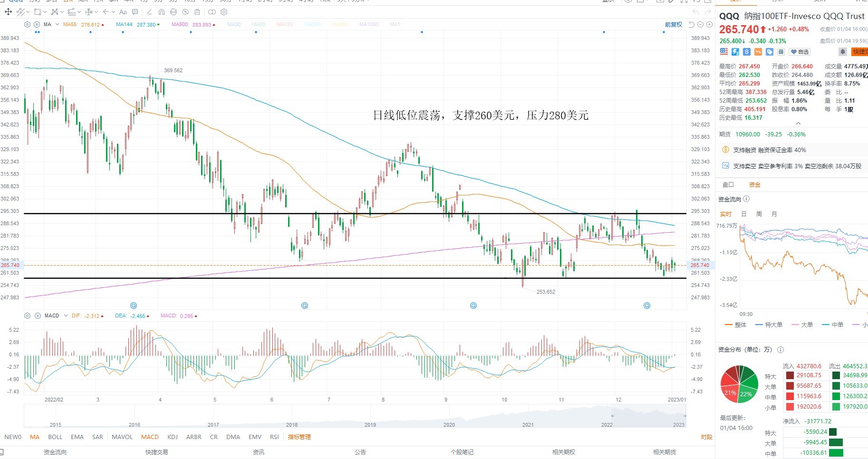Hide all drawings with crossed-eye icon
Image resolution: width=868 pixels, height=459 pixels.
tap(185, 12)
